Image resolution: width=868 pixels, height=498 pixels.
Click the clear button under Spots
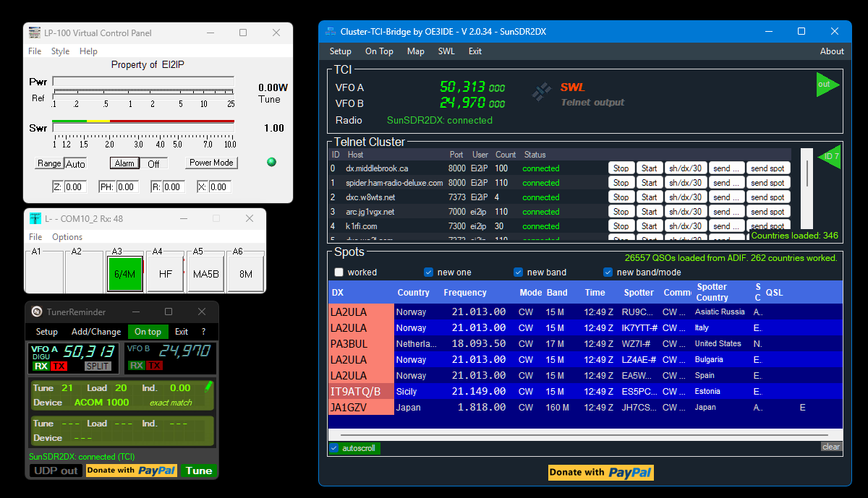[x=831, y=447]
